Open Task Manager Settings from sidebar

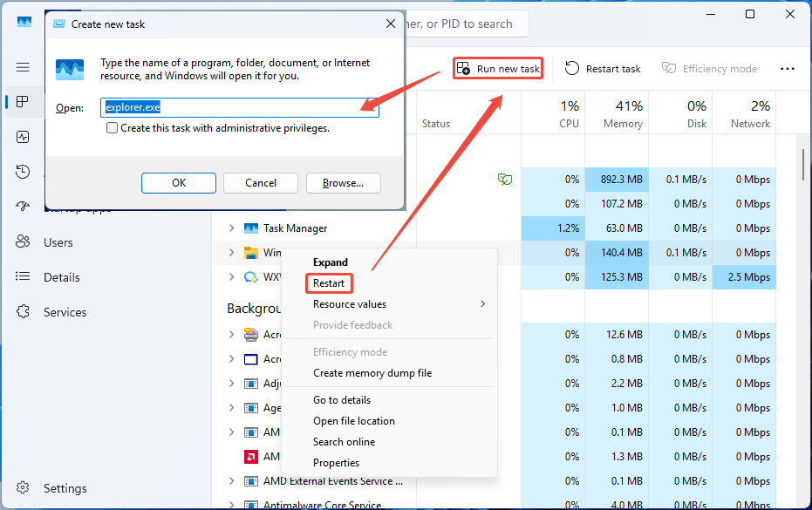point(23,487)
